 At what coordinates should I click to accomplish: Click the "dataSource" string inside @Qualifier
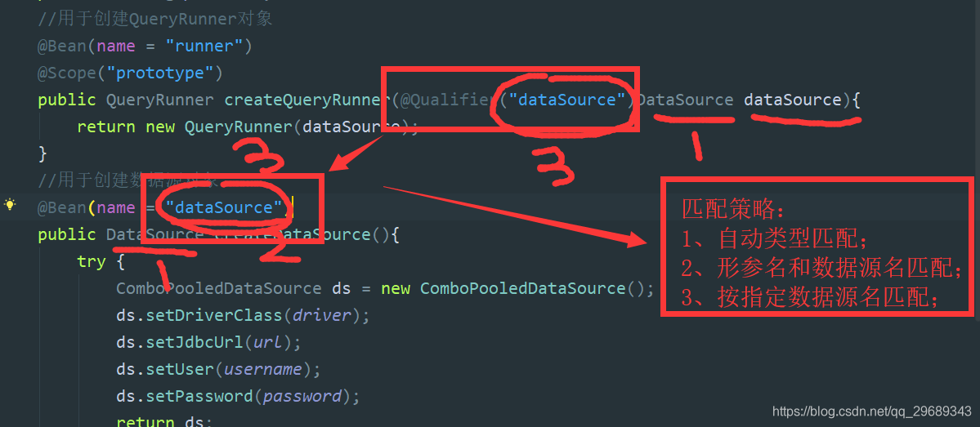coord(566,100)
